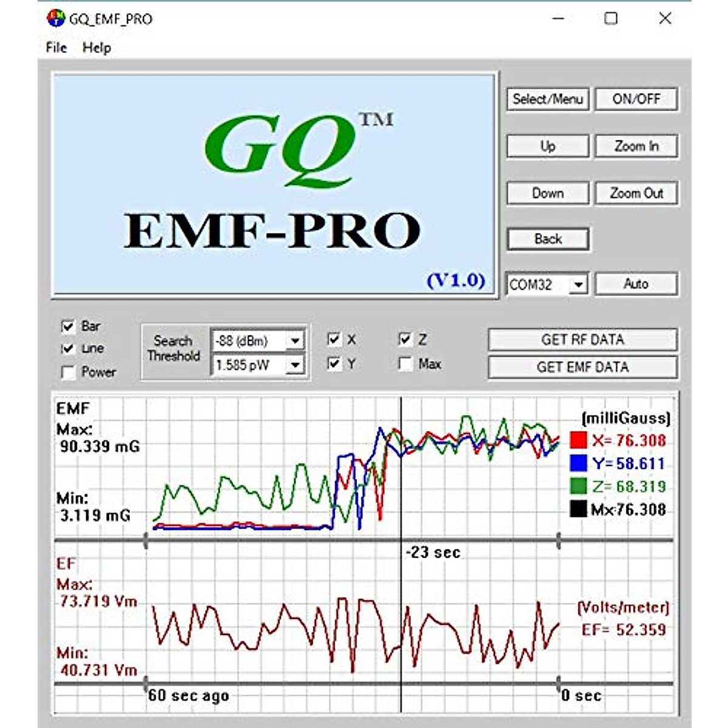The width and height of the screenshot is (728, 728).
Task: Uncheck the Bar display checkbox
Action: pos(69,326)
